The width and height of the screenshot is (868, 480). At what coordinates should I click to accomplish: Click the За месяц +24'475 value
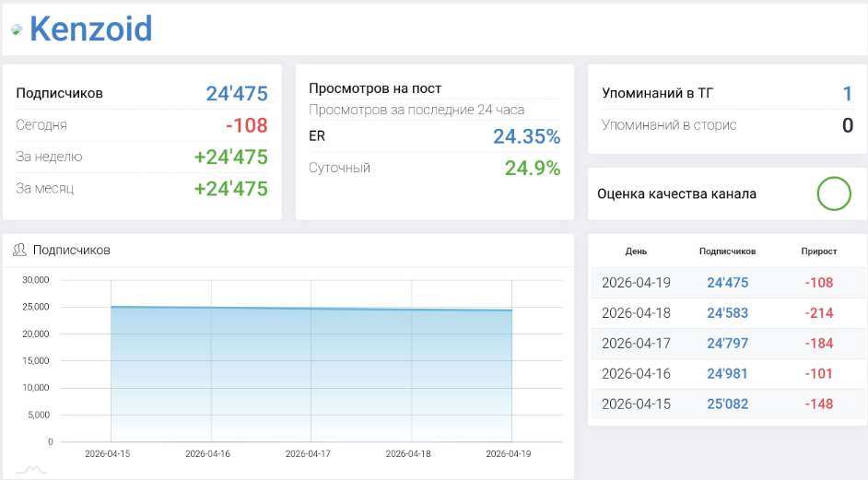coord(231,189)
